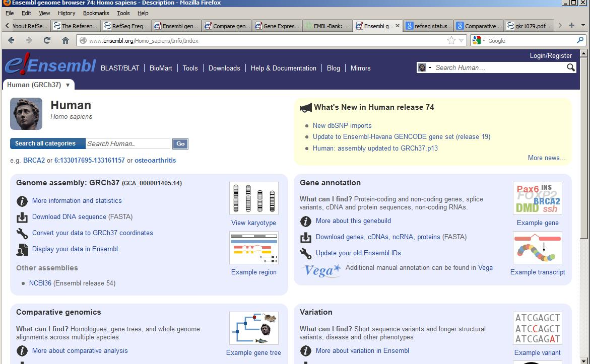
Task: Show more tabs with right scroll arrow
Action: tap(560, 26)
